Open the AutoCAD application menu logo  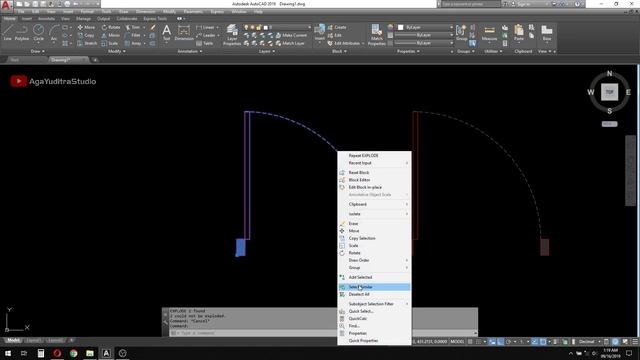(x=6, y=5)
